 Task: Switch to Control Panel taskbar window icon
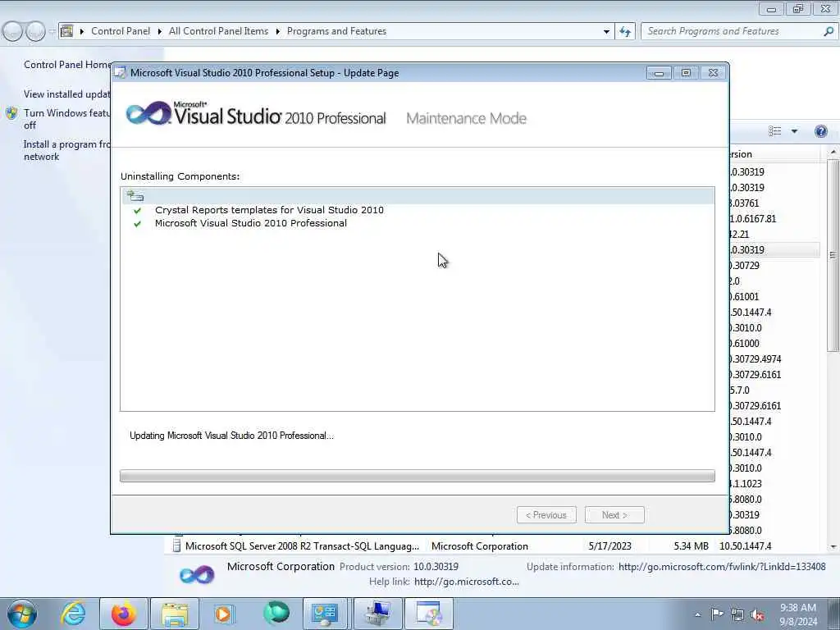coord(325,614)
